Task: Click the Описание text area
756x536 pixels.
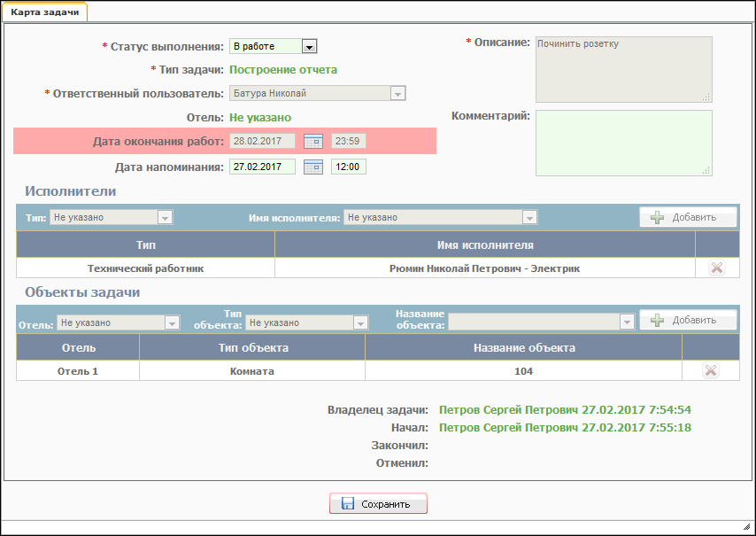Action: (x=623, y=69)
